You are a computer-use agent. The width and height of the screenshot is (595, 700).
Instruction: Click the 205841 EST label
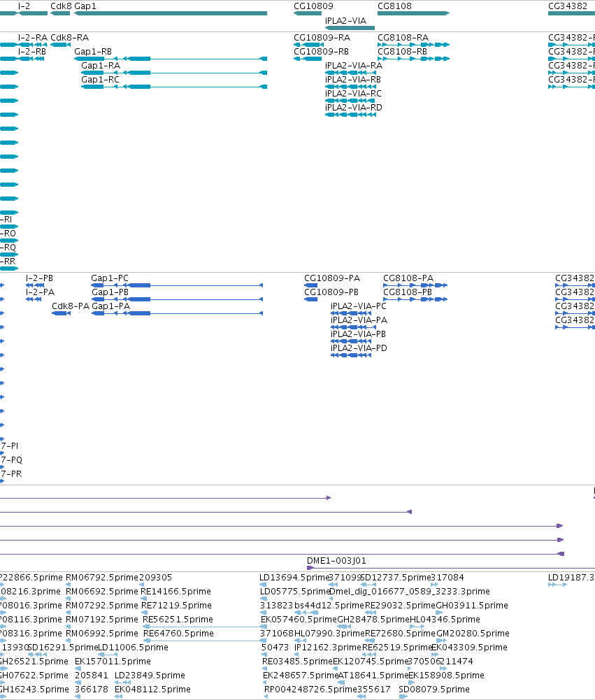[x=92, y=676]
